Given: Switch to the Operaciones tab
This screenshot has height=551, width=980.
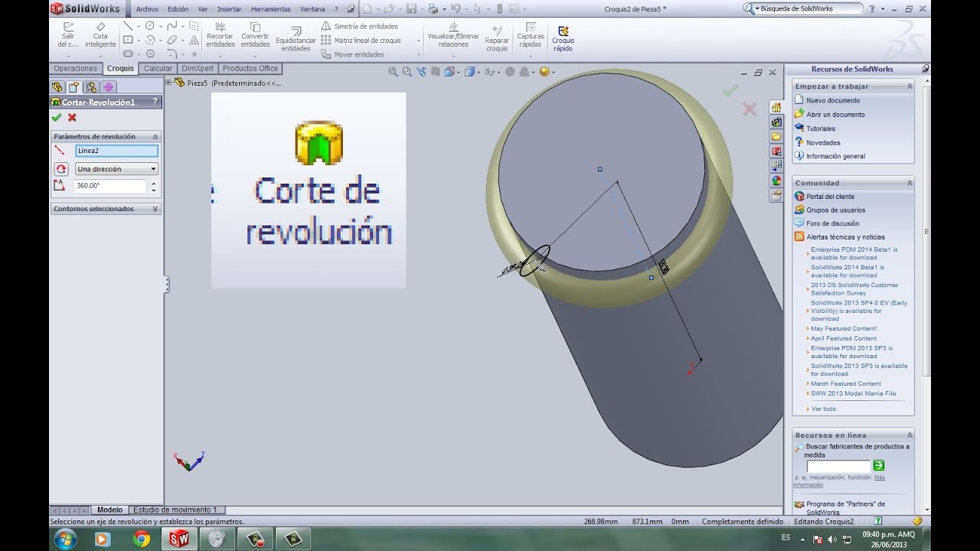Looking at the screenshot, I should [x=76, y=68].
